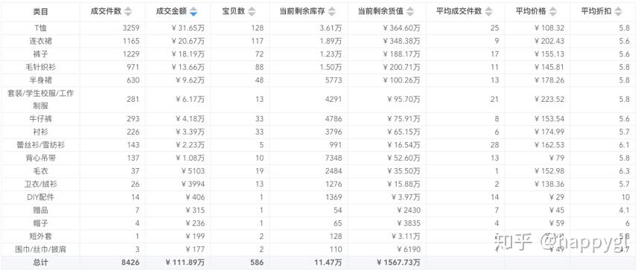This screenshot has width=644, height=270.
Task: Click T恤 sales count 3259
Action: [131, 28]
